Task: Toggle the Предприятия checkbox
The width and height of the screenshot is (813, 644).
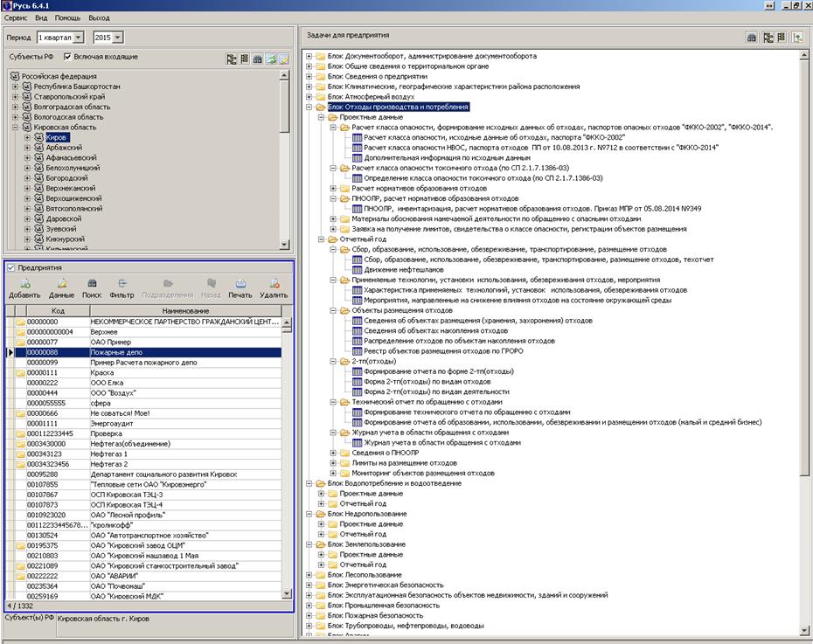Action: coord(10,267)
